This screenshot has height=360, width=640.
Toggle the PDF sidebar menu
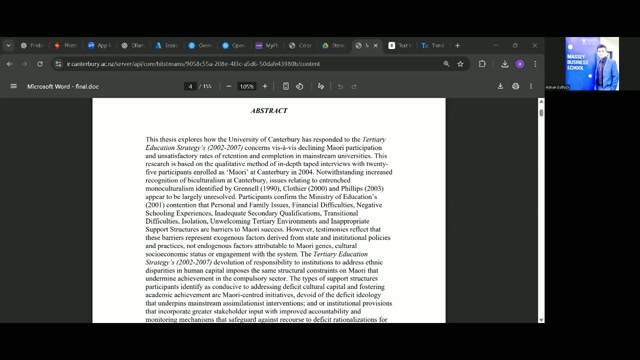[13, 86]
